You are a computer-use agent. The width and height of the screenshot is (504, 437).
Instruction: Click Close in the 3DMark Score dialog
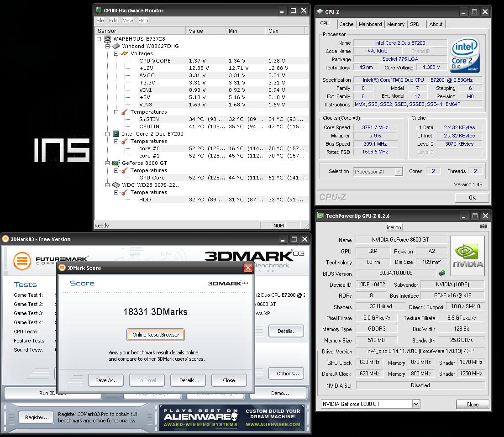coord(229,380)
